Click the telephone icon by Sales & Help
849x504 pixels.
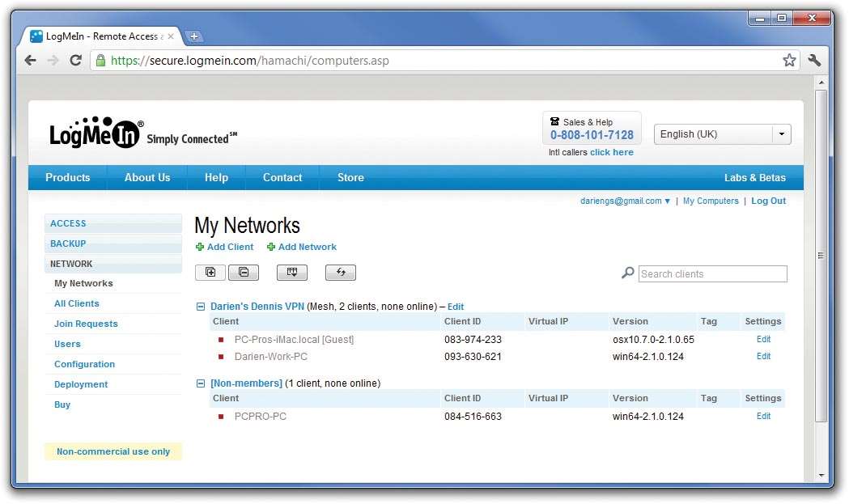click(554, 122)
